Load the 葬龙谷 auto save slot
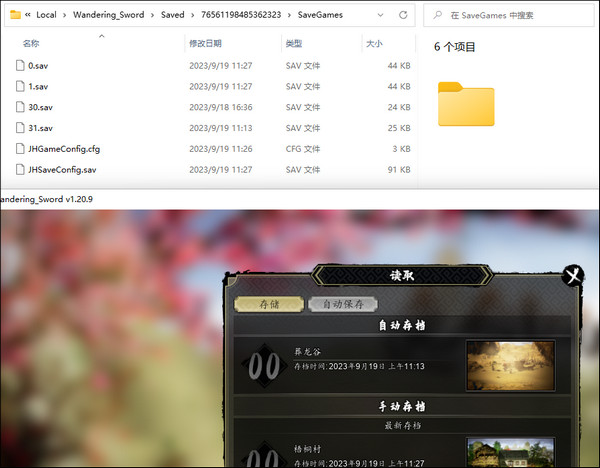Viewport: 600px width, 468px height. (402, 365)
